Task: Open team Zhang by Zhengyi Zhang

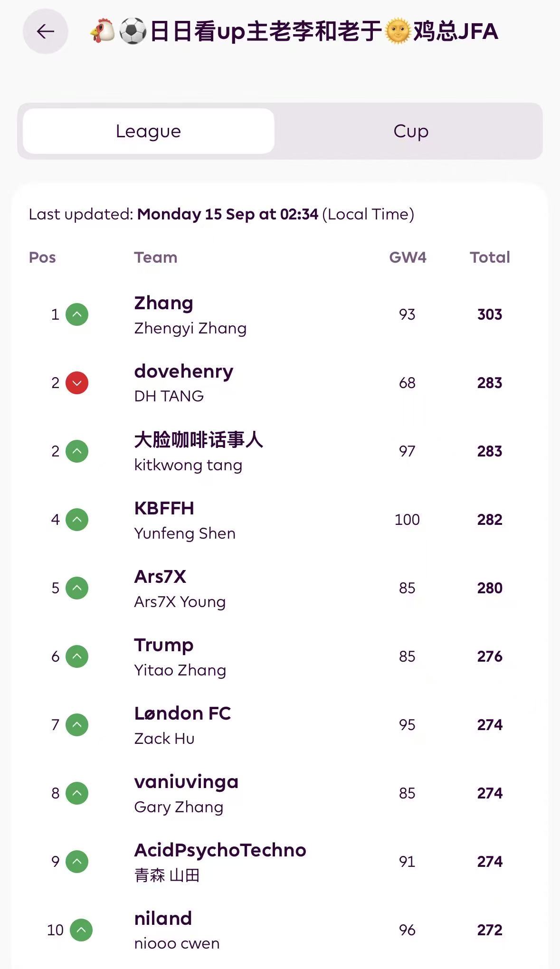Action: pos(164,304)
